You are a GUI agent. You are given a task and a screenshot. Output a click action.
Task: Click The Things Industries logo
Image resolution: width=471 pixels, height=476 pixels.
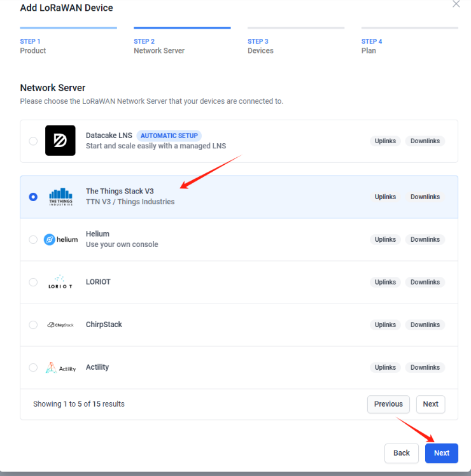[60, 197]
